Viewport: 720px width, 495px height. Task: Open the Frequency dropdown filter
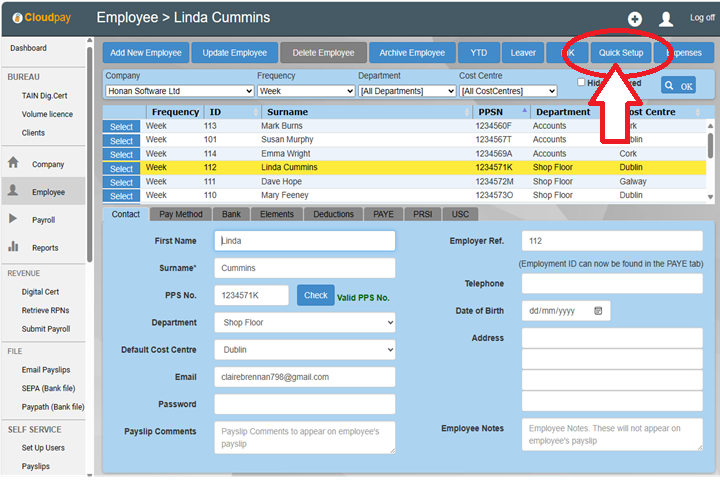click(305, 91)
